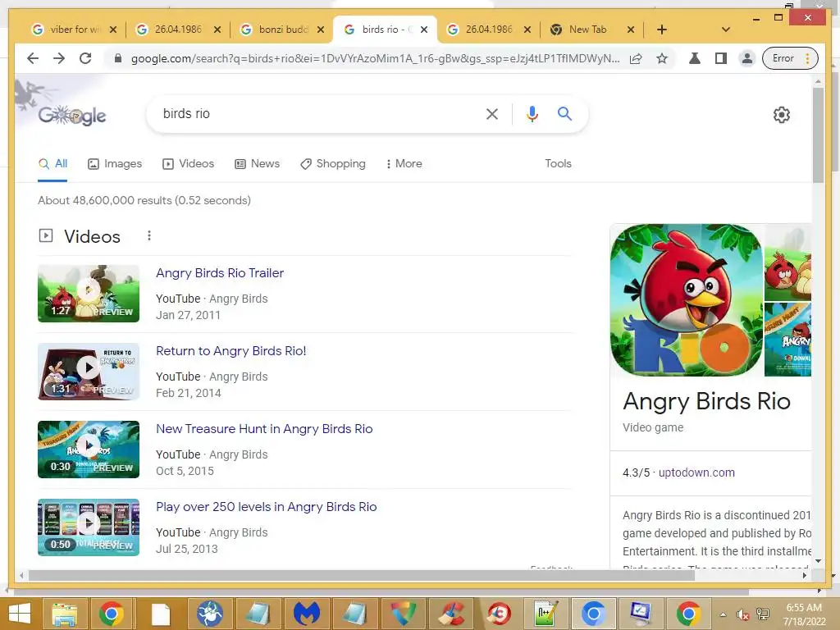Open Play over 250 levels link
The height and width of the screenshot is (630, 840).
pyautogui.click(x=267, y=507)
